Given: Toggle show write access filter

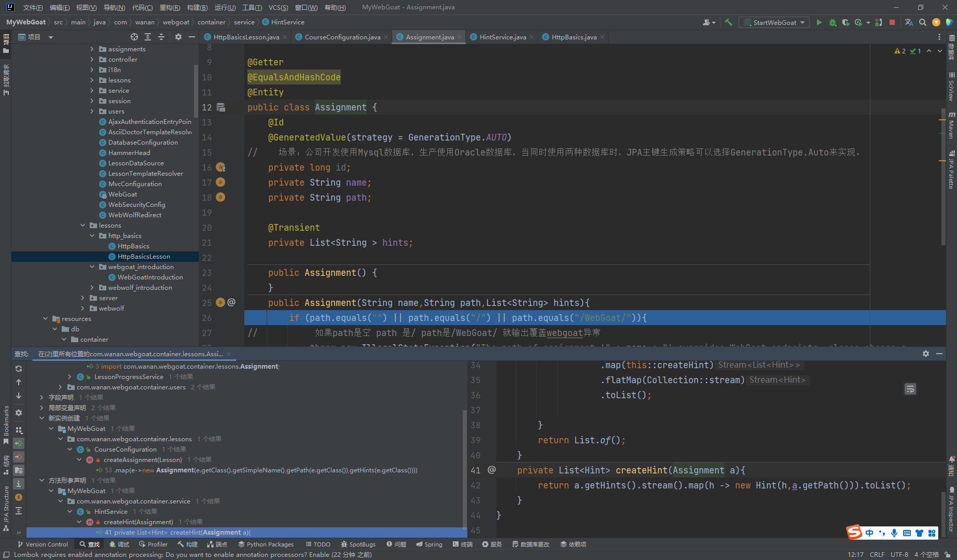Looking at the screenshot, I should 19,457.
